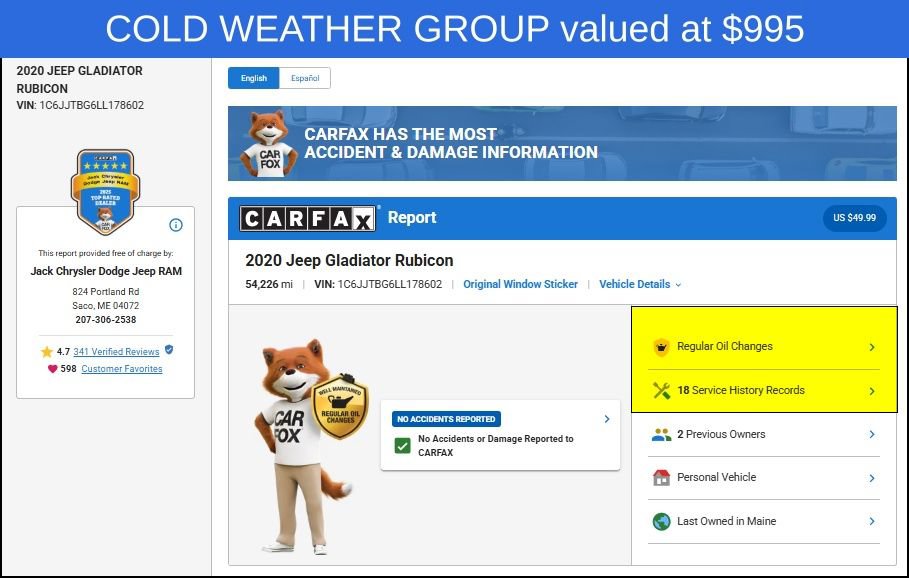Click the NO ACCIDENTS REPORTED badge
The width and height of the screenshot is (909, 578).
(446, 419)
